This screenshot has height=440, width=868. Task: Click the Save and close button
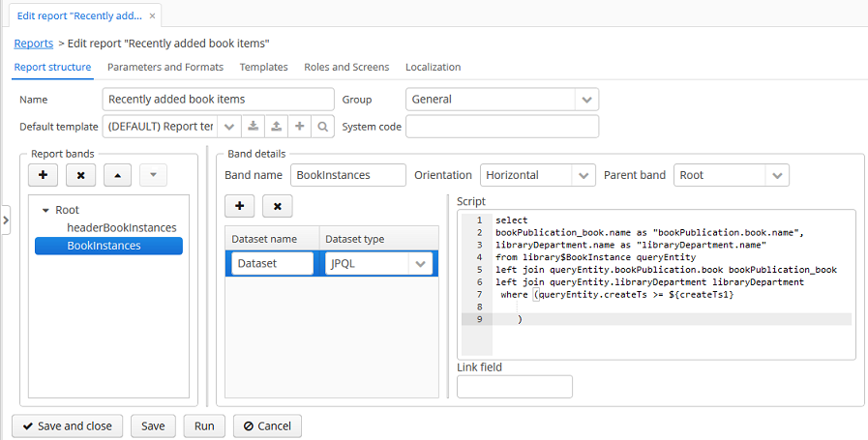67,425
